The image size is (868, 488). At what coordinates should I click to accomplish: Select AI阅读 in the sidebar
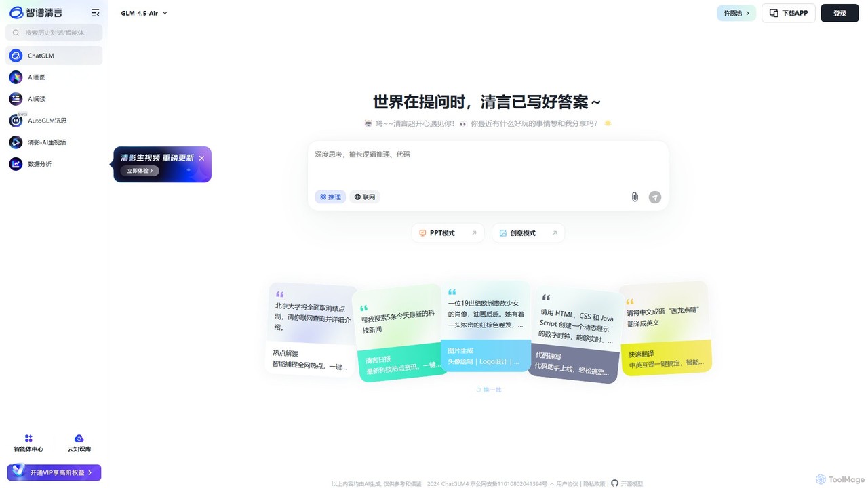coord(54,99)
